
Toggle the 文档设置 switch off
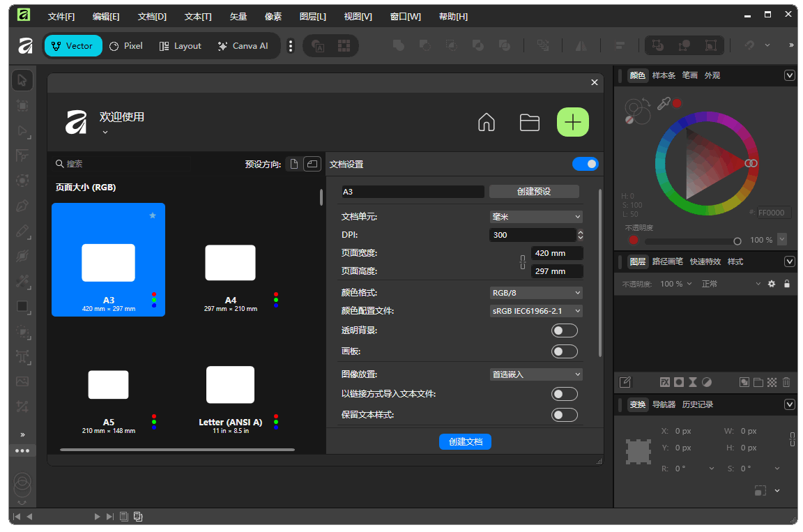click(585, 164)
